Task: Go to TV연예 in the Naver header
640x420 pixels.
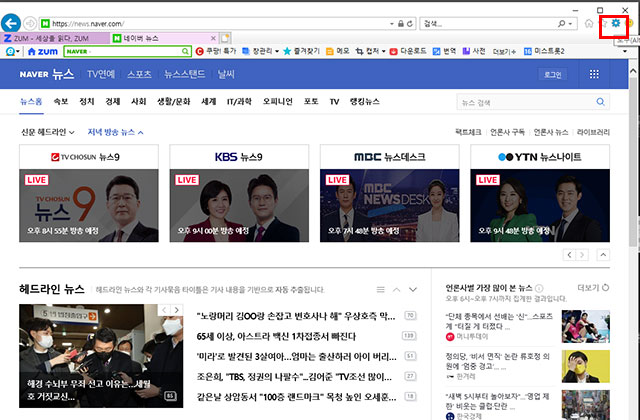Action: (x=101, y=74)
